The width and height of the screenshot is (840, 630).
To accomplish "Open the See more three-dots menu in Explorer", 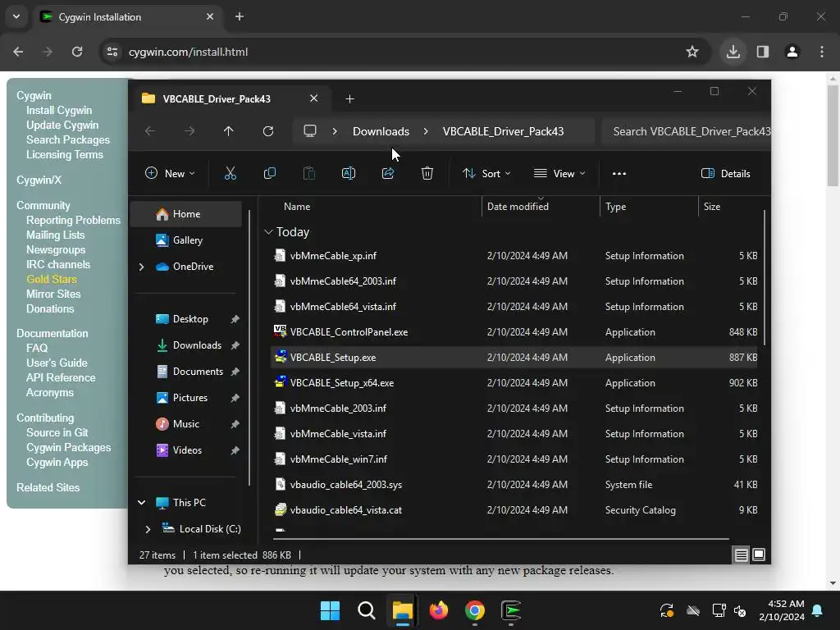I will (x=619, y=174).
